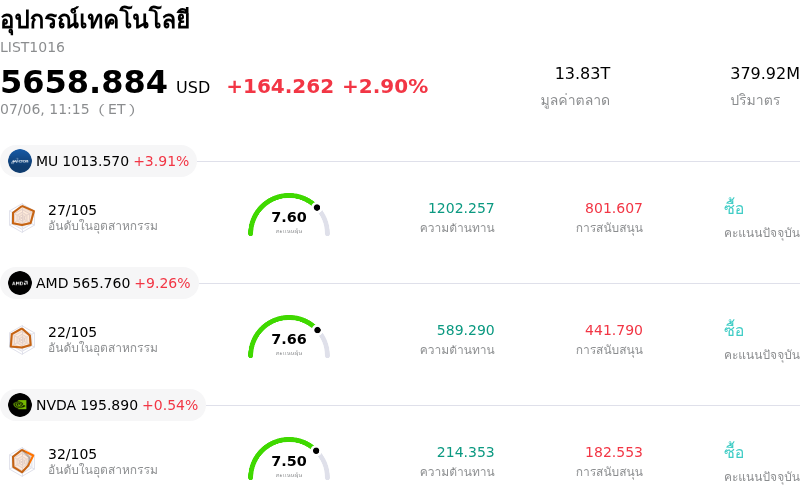800x499 pixels.
Task: Select the NVIDIA logo icon
Action: [x=20, y=405]
